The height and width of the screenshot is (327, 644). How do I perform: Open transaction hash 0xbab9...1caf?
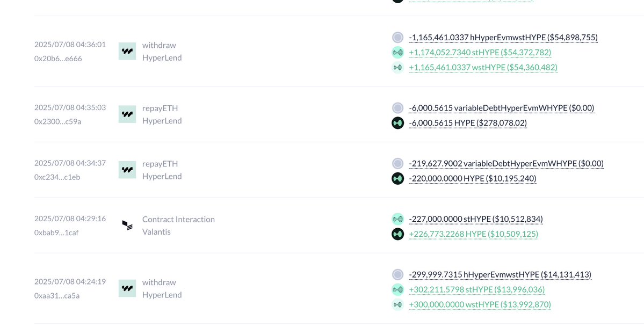(x=56, y=232)
